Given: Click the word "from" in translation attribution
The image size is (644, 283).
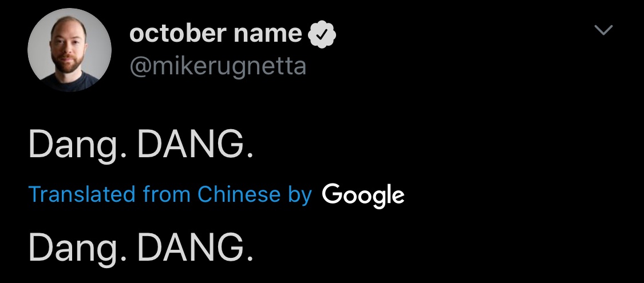Looking at the screenshot, I should [x=167, y=194].
